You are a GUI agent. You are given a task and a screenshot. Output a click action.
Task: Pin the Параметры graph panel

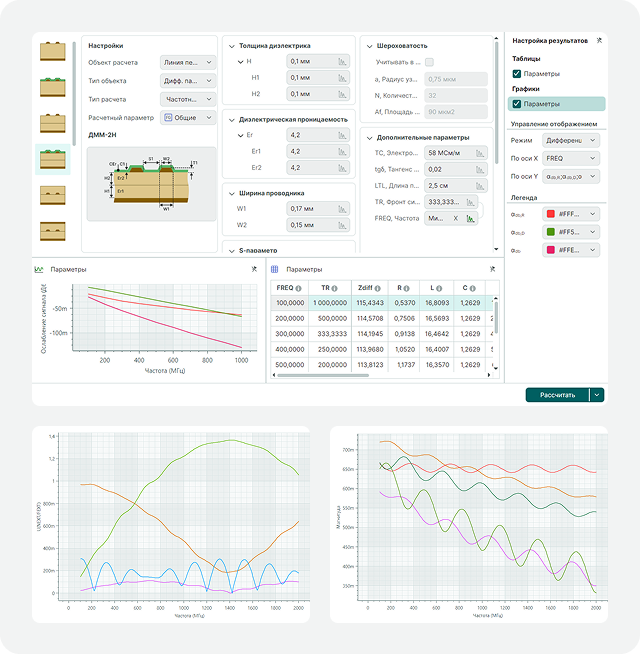[254, 269]
